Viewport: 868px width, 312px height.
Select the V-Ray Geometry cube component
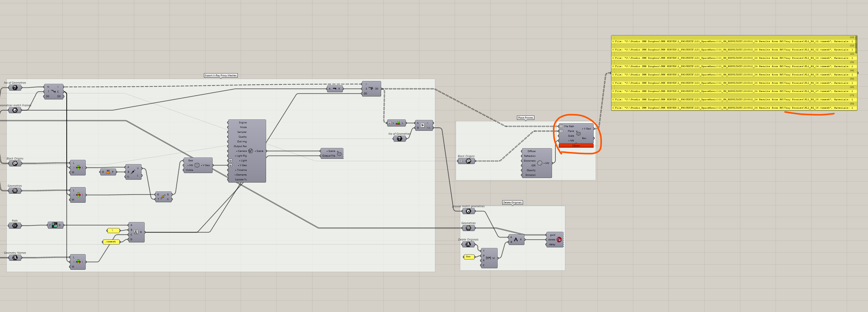point(198,165)
